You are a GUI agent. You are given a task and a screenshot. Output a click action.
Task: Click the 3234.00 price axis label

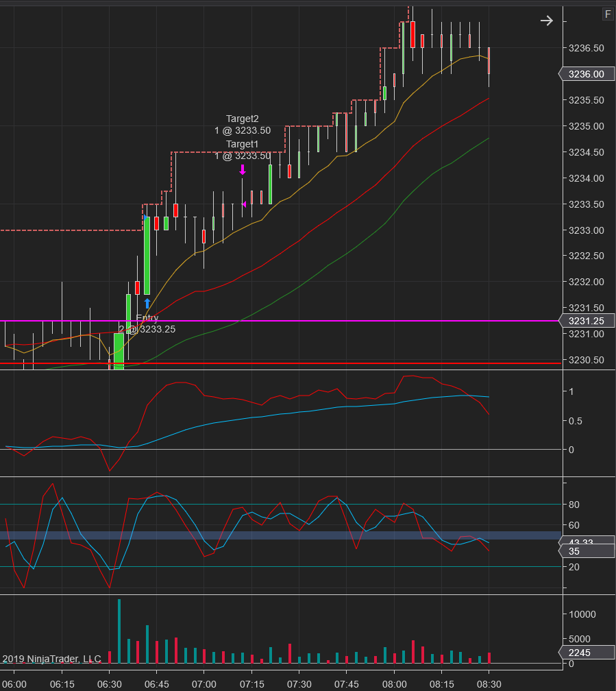point(587,178)
